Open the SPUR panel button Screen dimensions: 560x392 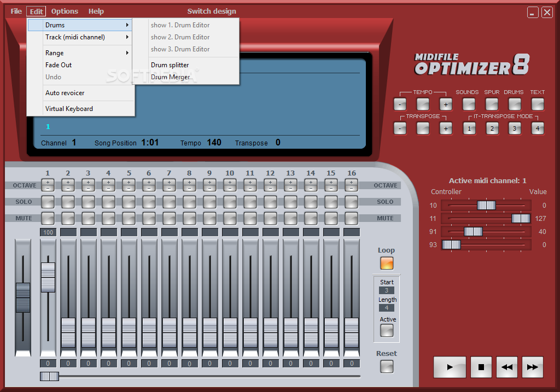[492, 104]
